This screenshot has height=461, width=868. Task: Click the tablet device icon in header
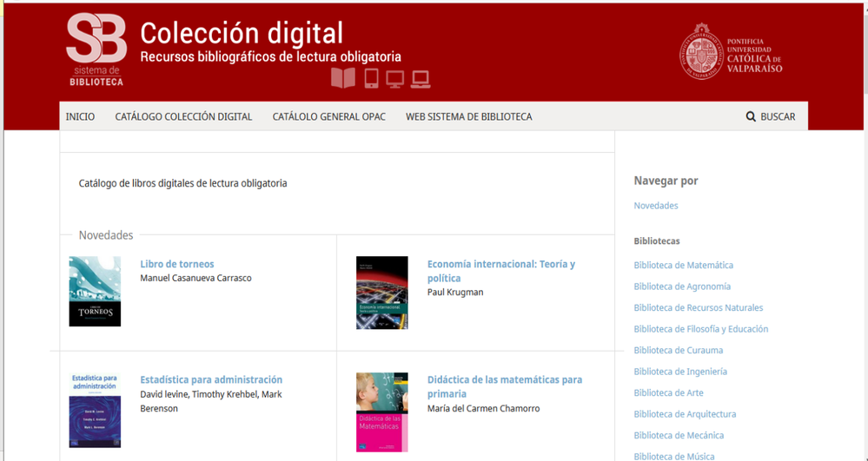pyautogui.click(x=372, y=78)
